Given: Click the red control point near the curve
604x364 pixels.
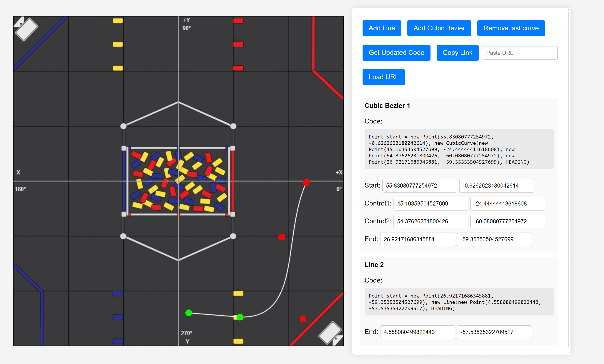Looking at the screenshot, I should pos(281,237).
